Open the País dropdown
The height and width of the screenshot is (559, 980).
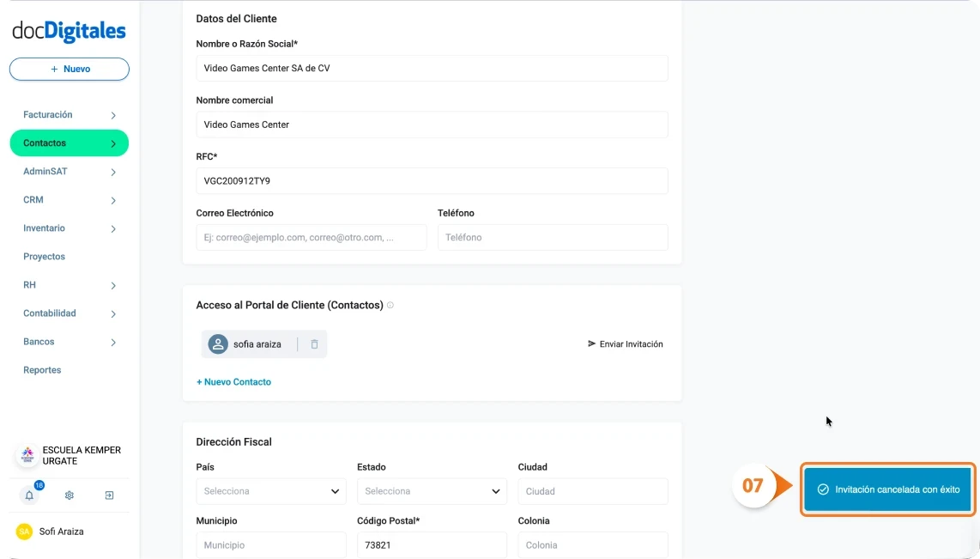click(270, 491)
